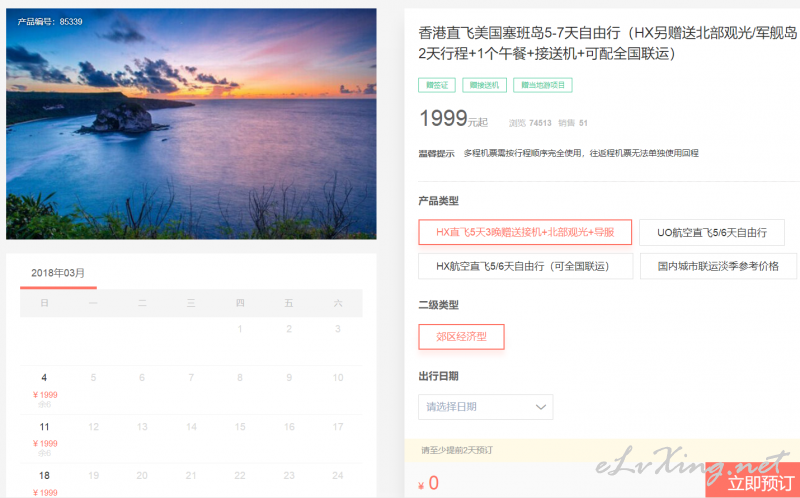The height and width of the screenshot is (498, 800).
Task: Click calendar date March 1
Action: [240, 329]
